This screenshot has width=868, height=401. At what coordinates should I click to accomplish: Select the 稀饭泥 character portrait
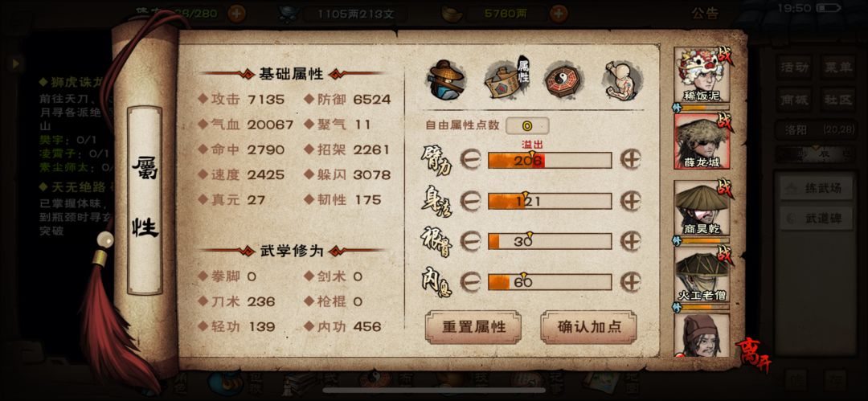(x=702, y=76)
